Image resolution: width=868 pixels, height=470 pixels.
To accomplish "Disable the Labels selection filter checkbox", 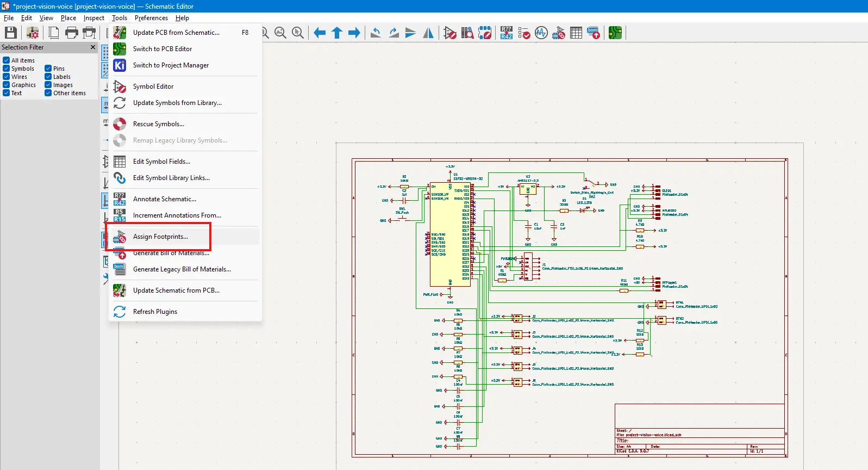I will point(48,77).
